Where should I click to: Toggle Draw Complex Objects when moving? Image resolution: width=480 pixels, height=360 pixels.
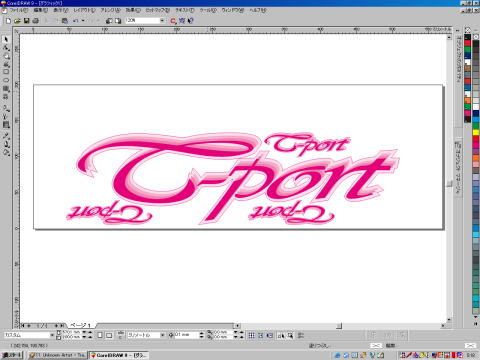tap(281, 335)
